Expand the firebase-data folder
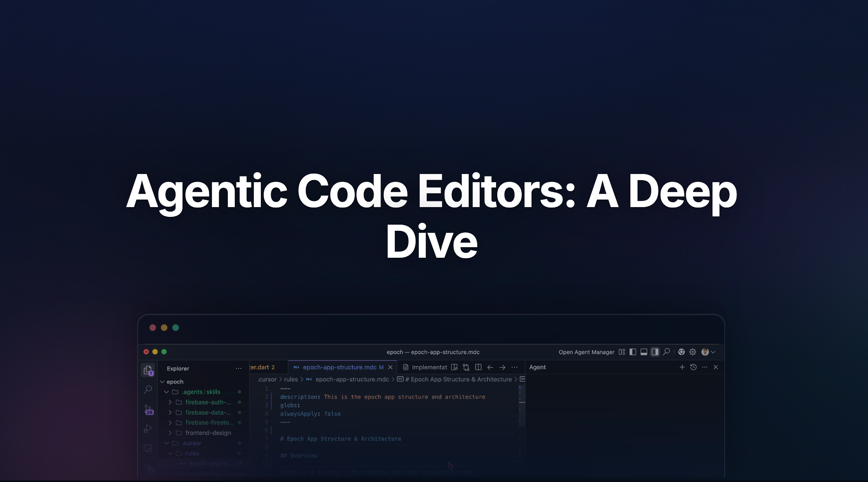Viewport: 868px width, 482px height. pyautogui.click(x=170, y=413)
